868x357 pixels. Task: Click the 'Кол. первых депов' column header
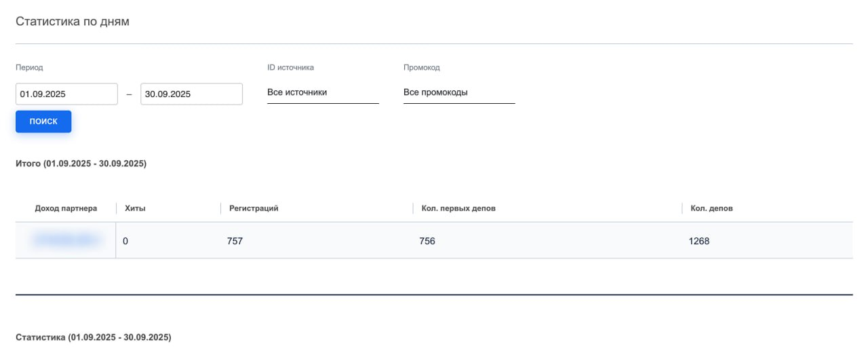click(458, 208)
